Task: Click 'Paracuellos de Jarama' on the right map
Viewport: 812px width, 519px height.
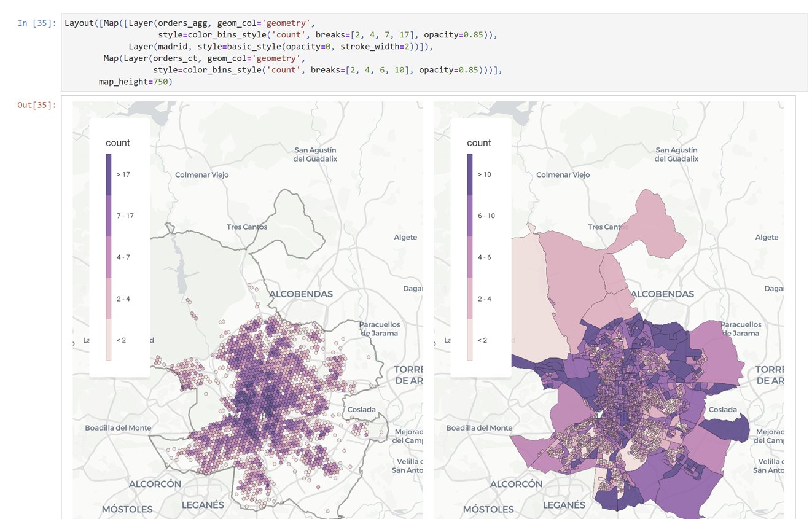Action: 741,329
